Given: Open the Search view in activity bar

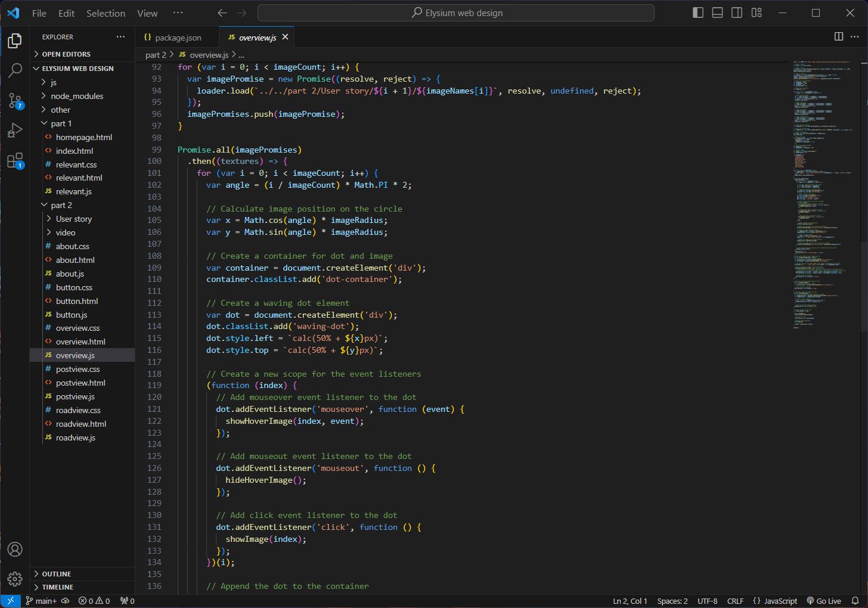Looking at the screenshot, I should click(x=15, y=70).
